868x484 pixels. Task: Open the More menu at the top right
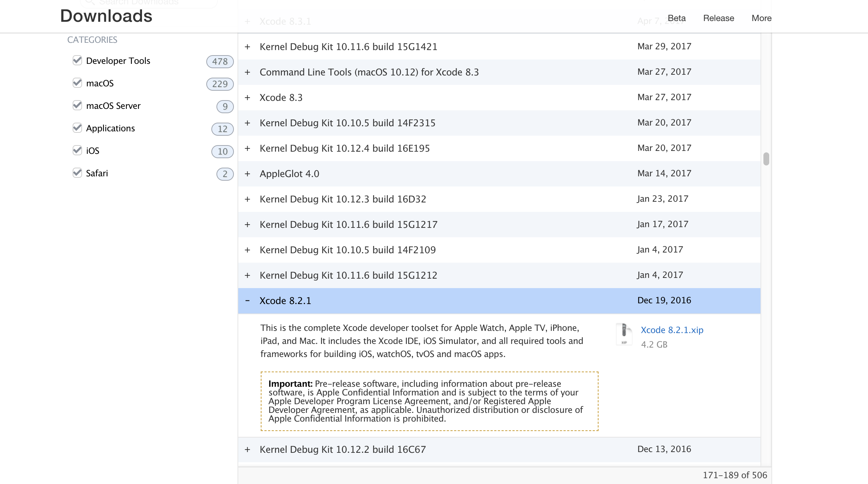(762, 18)
